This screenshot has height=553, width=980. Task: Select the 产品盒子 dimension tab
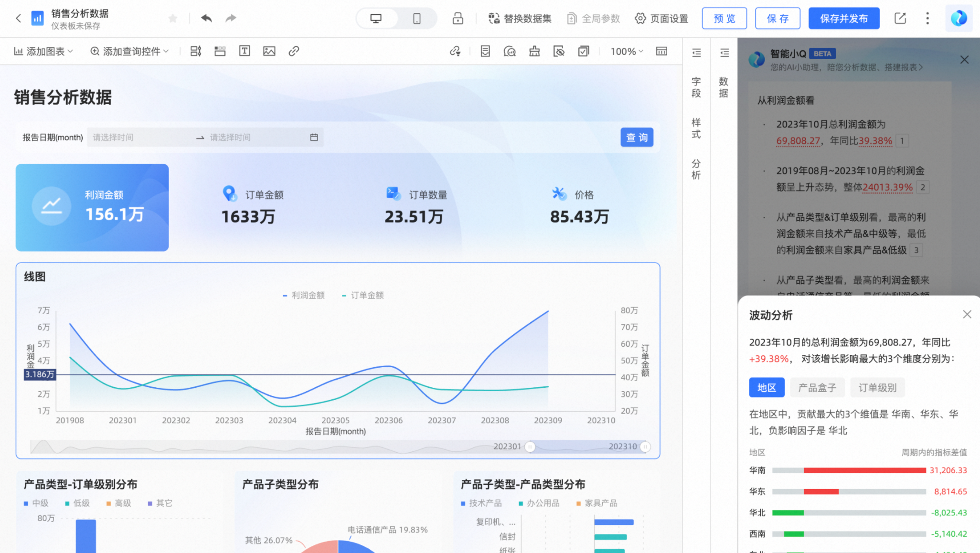pyautogui.click(x=817, y=387)
